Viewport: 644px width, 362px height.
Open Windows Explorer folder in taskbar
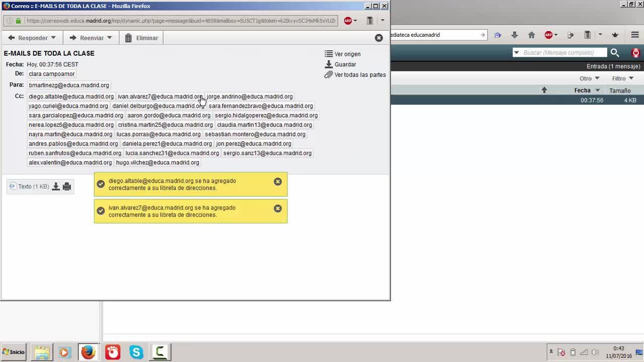click(42, 352)
